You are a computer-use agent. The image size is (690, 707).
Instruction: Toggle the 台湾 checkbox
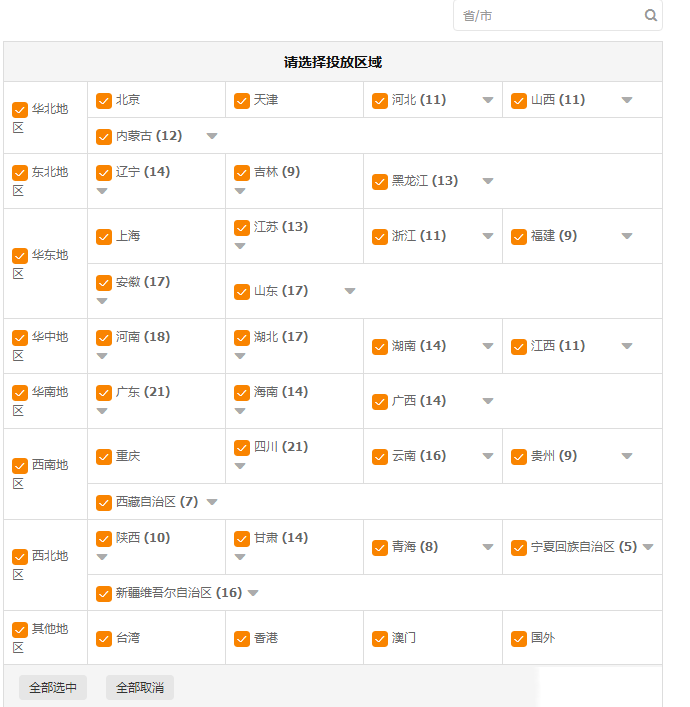click(104, 639)
